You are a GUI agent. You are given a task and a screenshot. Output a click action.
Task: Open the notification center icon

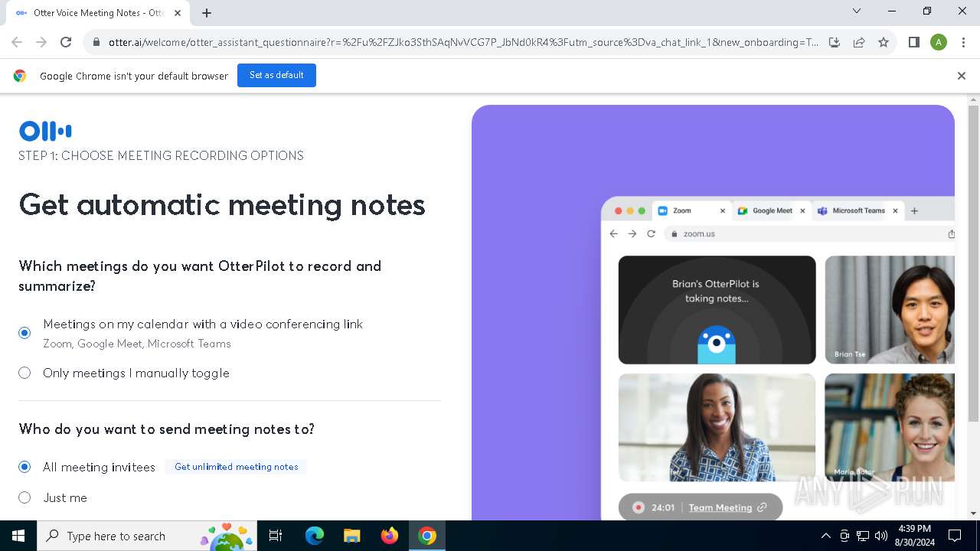click(x=955, y=536)
